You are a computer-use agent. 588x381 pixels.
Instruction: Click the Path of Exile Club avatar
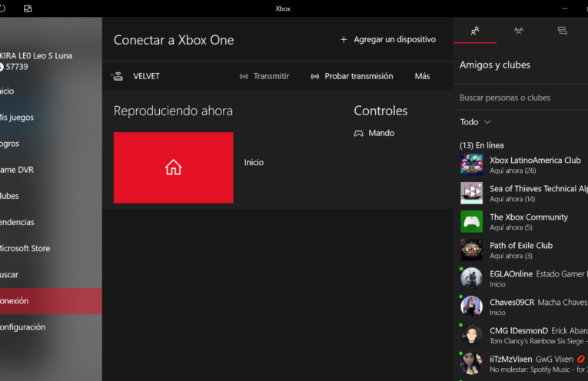pos(471,250)
